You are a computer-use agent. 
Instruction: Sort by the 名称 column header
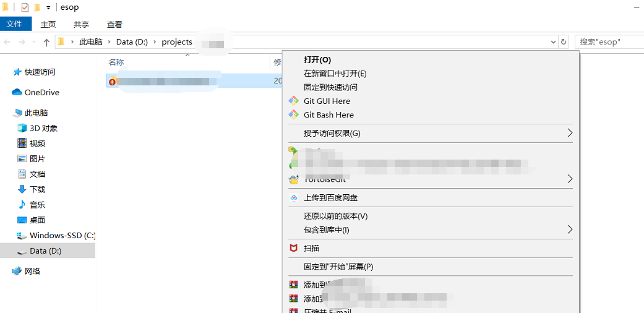point(116,62)
